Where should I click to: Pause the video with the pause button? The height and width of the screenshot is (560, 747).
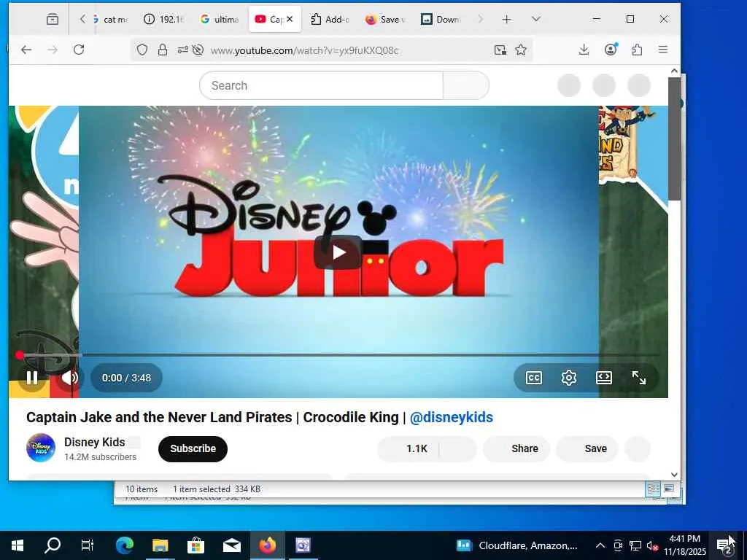pos(32,378)
